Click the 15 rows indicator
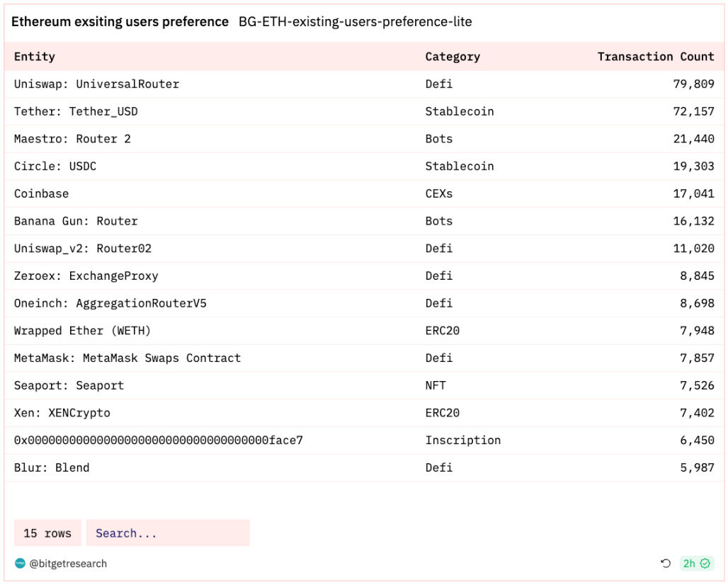The width and height of the screenshot is (728, 585). click(47, 533)
